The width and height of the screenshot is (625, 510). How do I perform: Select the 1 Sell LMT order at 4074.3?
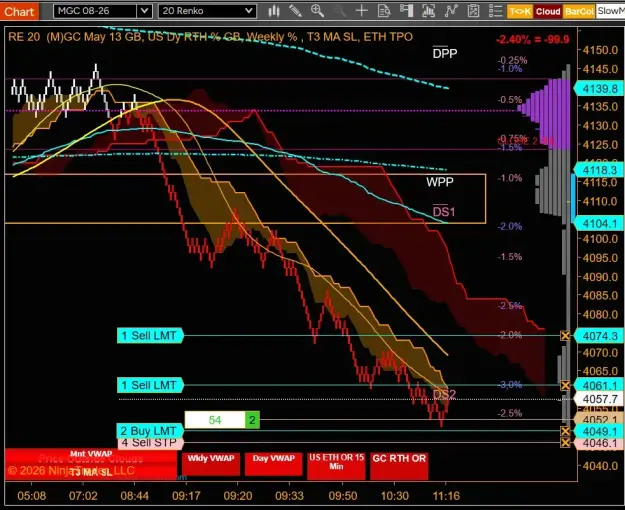[150, 336]
